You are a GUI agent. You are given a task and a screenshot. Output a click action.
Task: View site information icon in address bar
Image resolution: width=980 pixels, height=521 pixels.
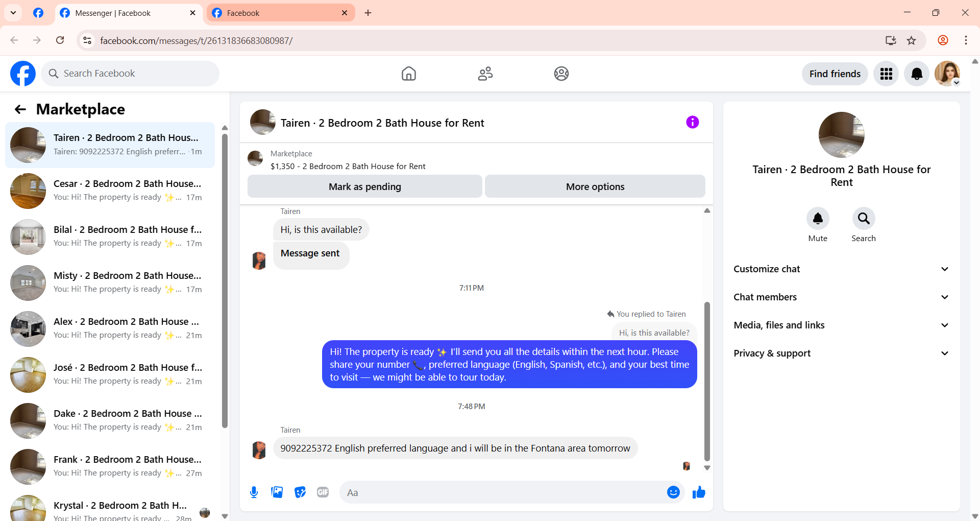coord(87,40)
